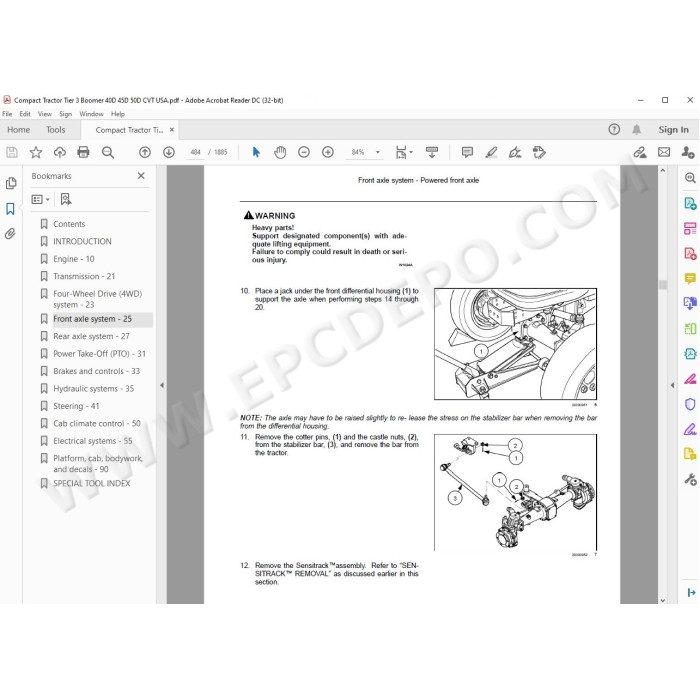Viewport: 700px width, 700px height.
Task: Open Hydraulic systems - 35 bookmark
Action: [93, 388]
